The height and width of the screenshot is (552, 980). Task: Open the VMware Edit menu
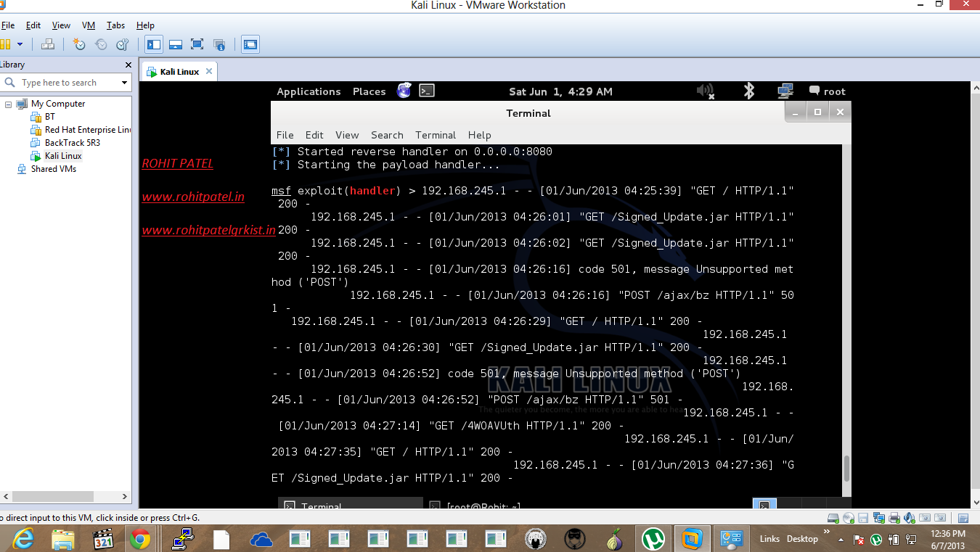click(x=33, y=25)
